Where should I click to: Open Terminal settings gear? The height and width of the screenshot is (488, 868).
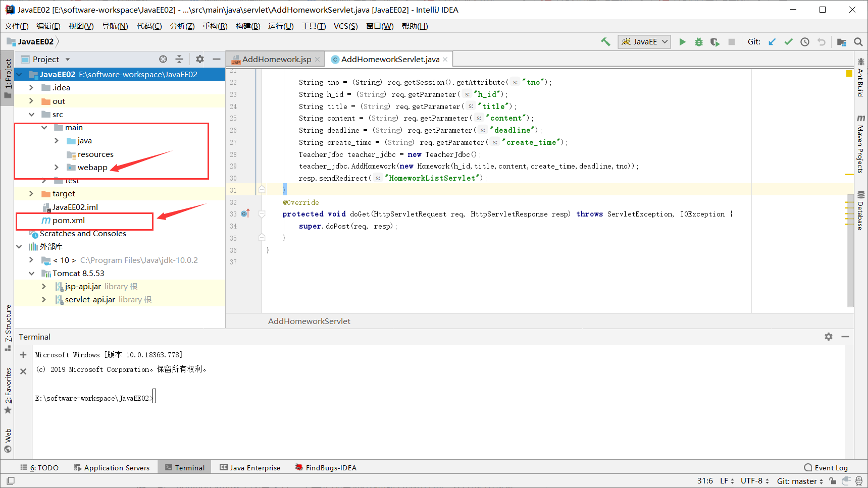[829, 337]
